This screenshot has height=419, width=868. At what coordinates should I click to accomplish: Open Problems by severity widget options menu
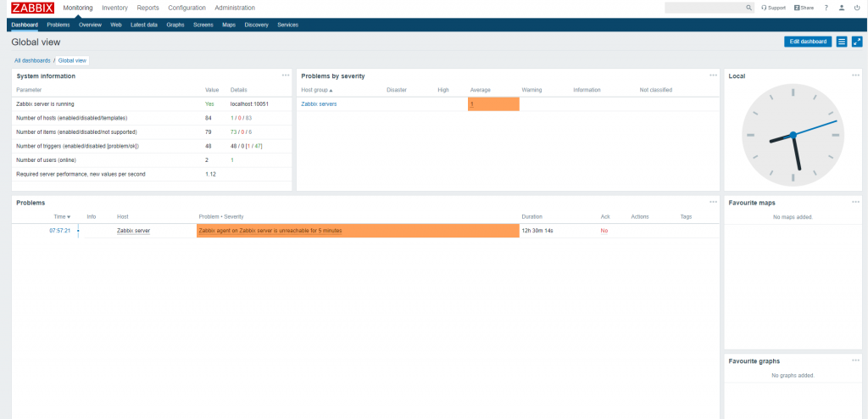click(x=714, y=75)
